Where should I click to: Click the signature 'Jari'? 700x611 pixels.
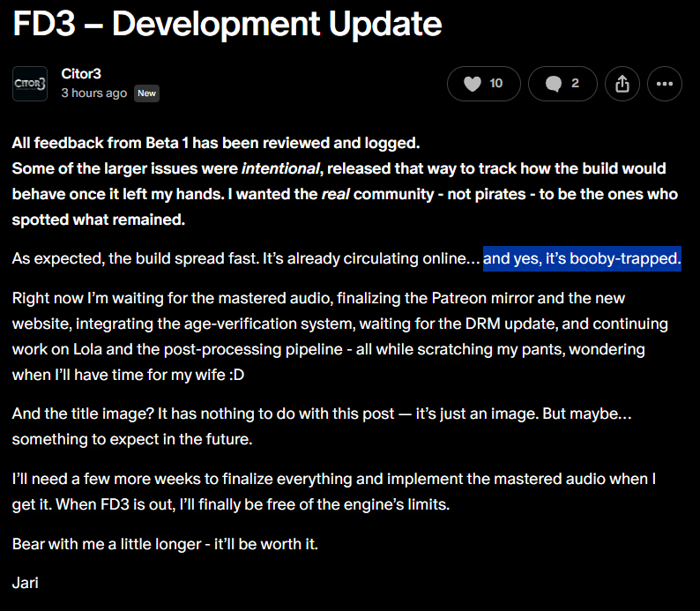pos(26,583)
